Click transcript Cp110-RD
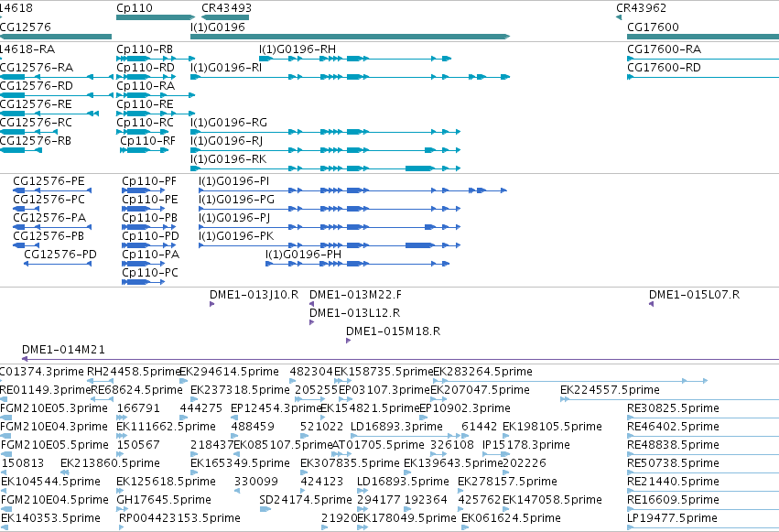779x532 pixels. [x=146, y=77]
